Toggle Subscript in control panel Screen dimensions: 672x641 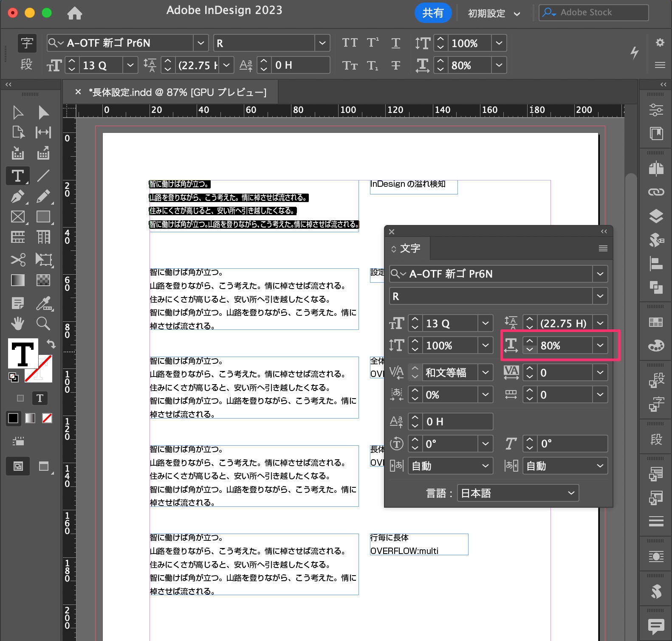(x=373, y=65)
